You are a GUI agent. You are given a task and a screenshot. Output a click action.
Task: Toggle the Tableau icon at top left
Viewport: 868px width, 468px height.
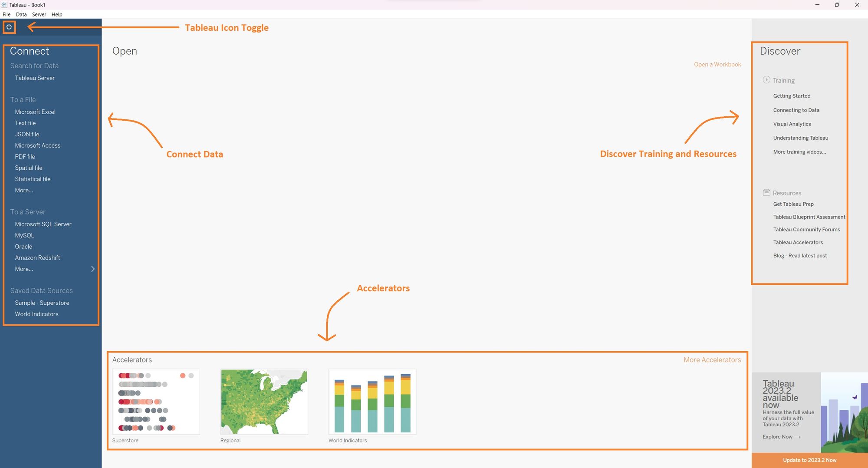tap(9, 27)
